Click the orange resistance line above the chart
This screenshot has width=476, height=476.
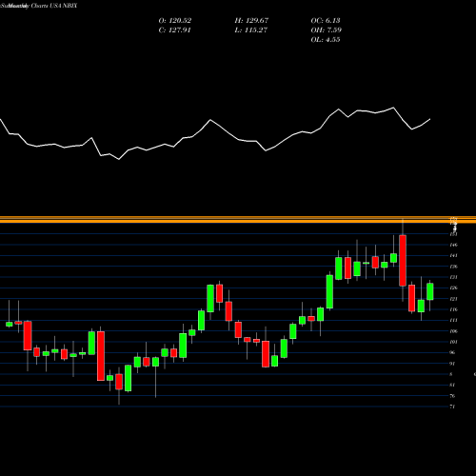tap(238, 220)
